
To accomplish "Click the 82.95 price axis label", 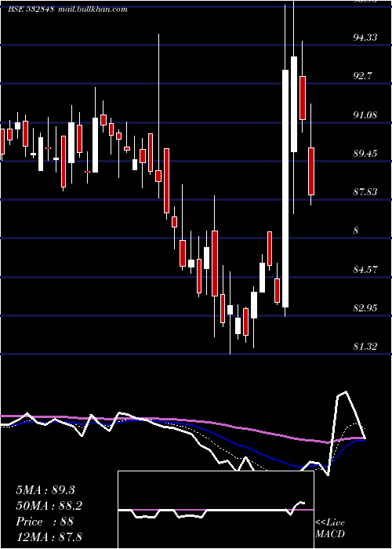I will tap(365, 308).
